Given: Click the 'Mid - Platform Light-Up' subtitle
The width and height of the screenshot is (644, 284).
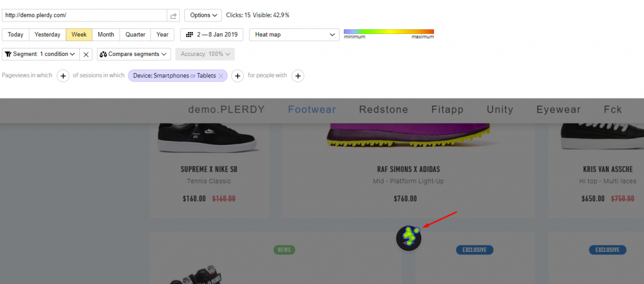Looking at the screenshot, I should [x=408, y=181].
